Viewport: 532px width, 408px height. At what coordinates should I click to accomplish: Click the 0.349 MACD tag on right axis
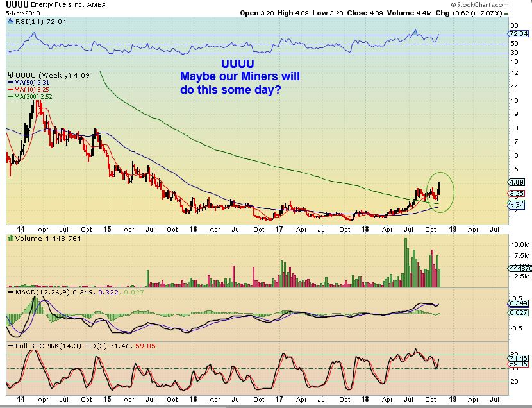[x=518, y=303]
